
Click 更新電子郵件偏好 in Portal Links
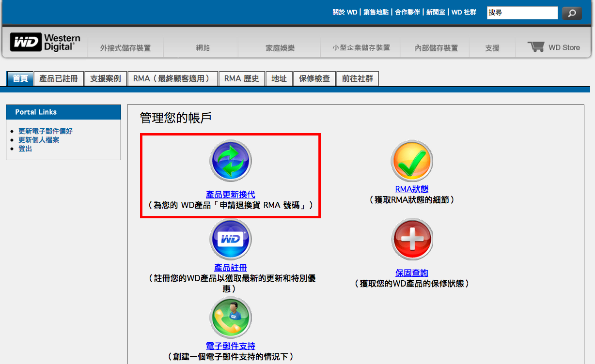tap(46, 131)
